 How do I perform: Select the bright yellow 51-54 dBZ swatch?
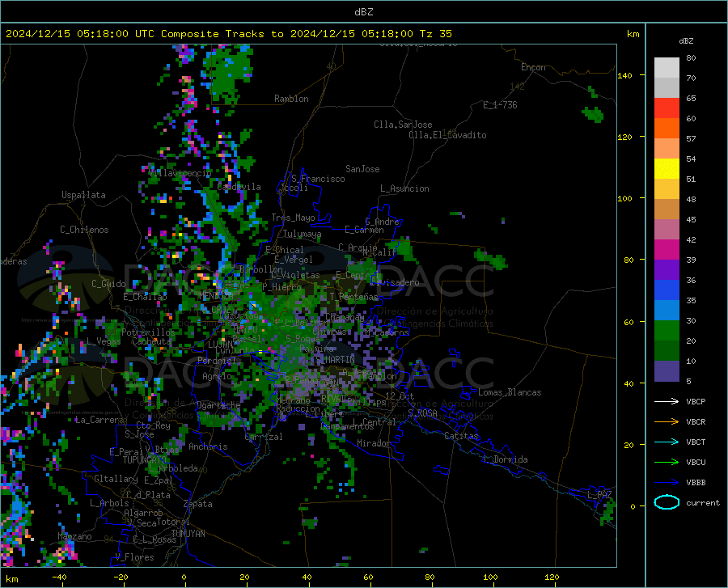[x=667, y=169]
